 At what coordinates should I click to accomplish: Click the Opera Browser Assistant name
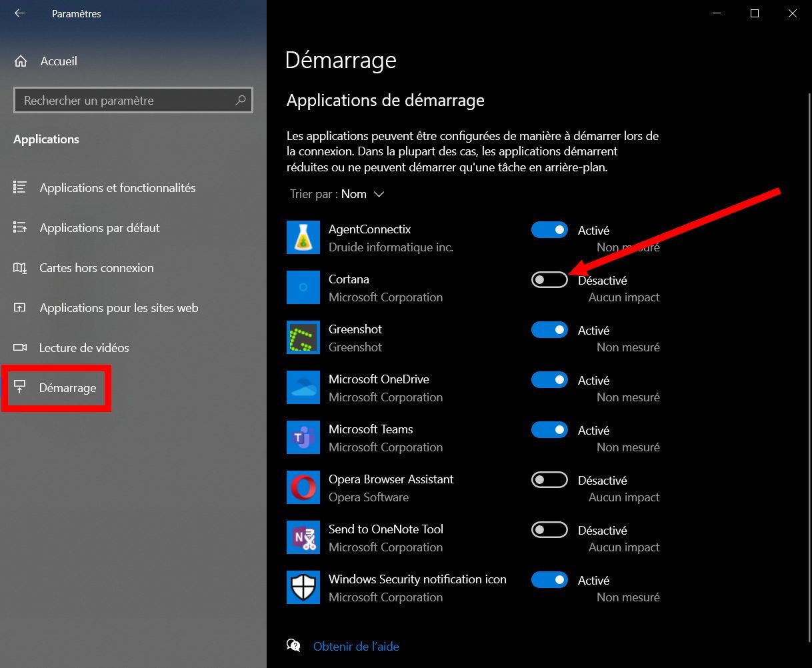[391, 479]
